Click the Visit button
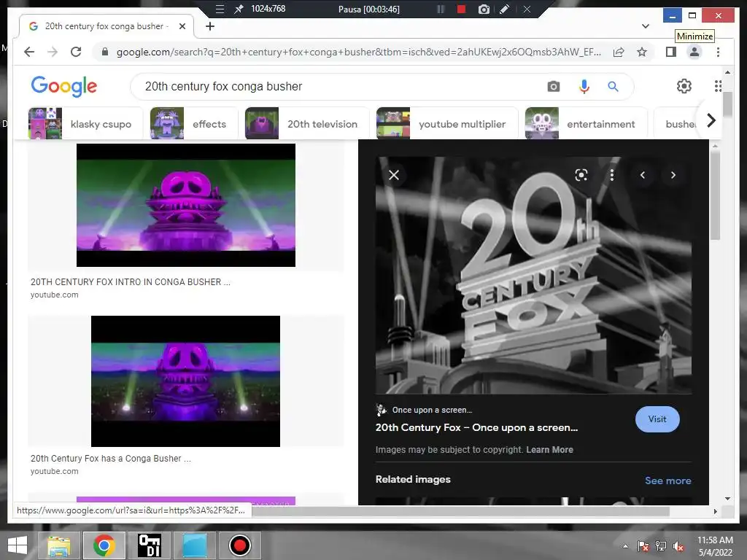Viewport: 747px width, 560px height. (x=657, y=419)
